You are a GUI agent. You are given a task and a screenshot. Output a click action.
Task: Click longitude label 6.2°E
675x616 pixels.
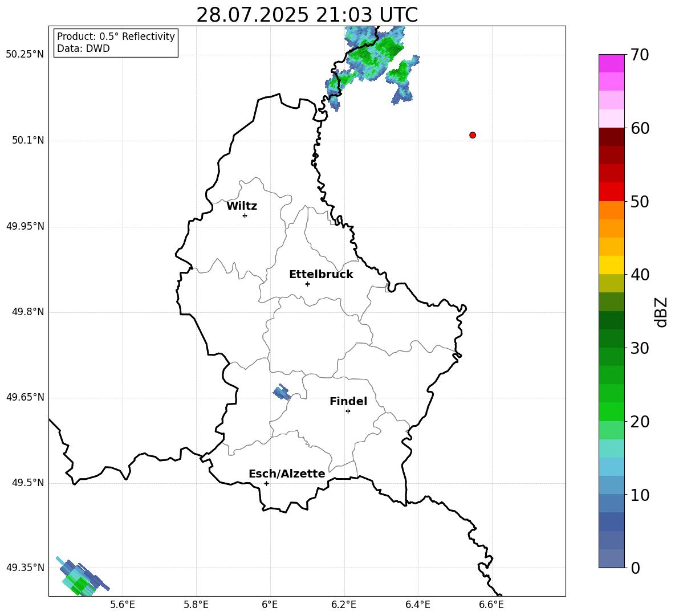[x=344, y=605]
